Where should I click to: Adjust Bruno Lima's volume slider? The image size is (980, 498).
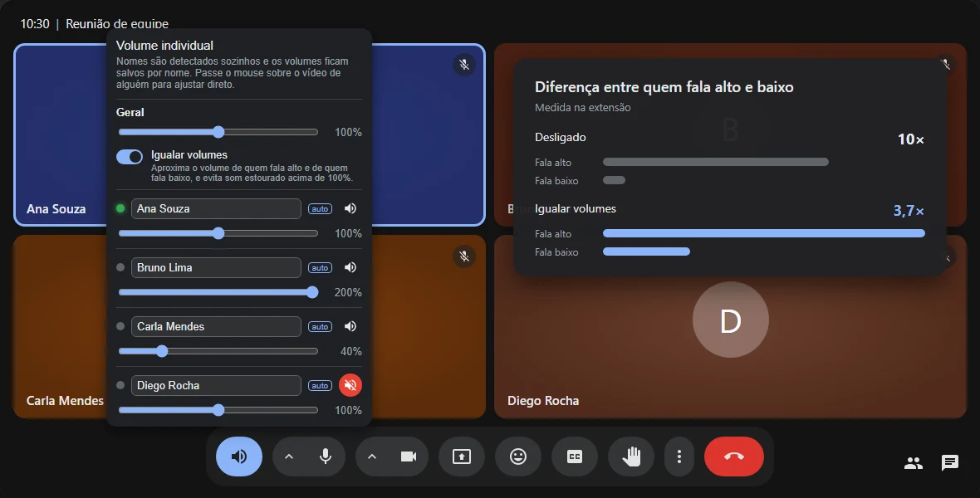pos(218,292)
